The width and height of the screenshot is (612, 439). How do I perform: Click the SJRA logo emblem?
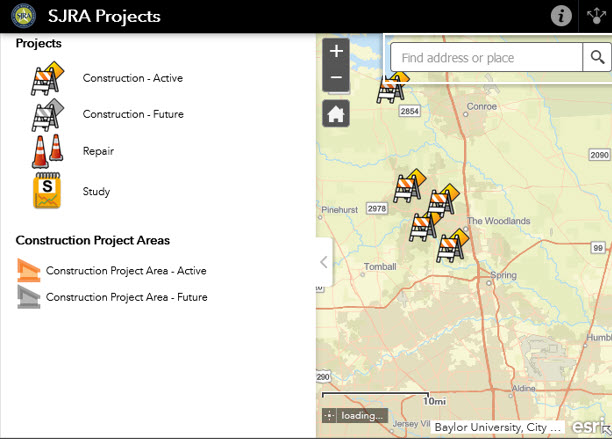(23, 16)
